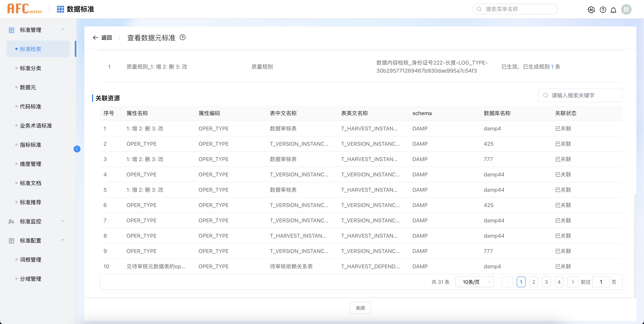The image size is (644, 324).
Task: Select 标准检索 in sidebar
Action: coord(38,49)
